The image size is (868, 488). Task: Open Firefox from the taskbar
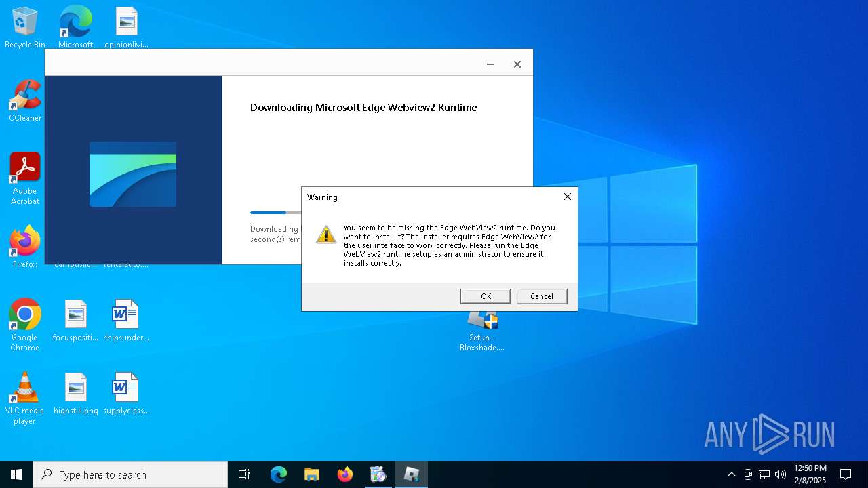tap(345, 474)
